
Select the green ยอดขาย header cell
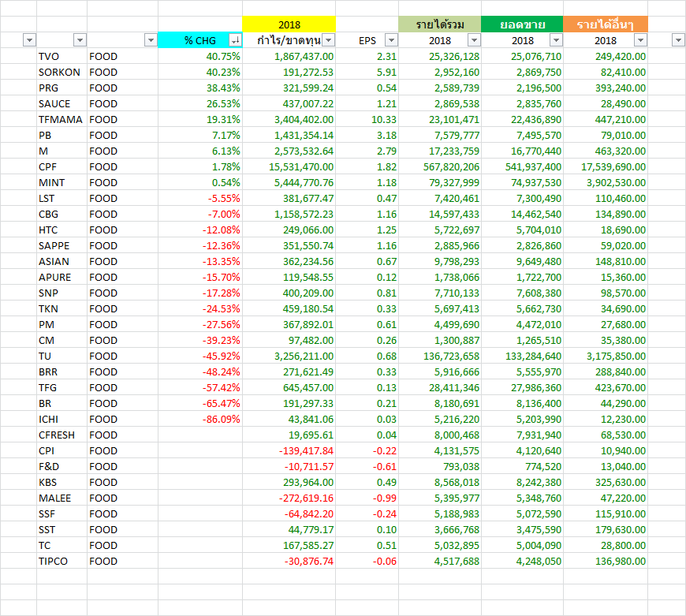pyautogui.click(x=522, y=24)
